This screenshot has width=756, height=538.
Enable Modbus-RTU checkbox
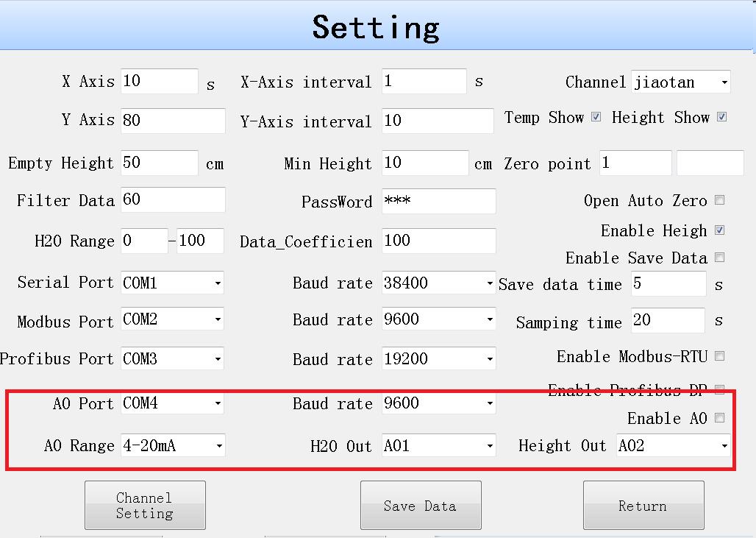coord(719,356)
